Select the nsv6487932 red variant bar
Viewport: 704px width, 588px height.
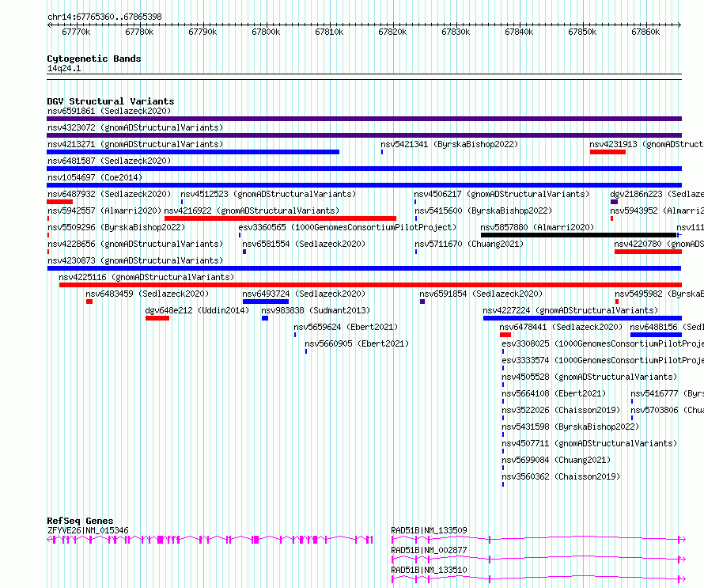(x=59, y=202)
